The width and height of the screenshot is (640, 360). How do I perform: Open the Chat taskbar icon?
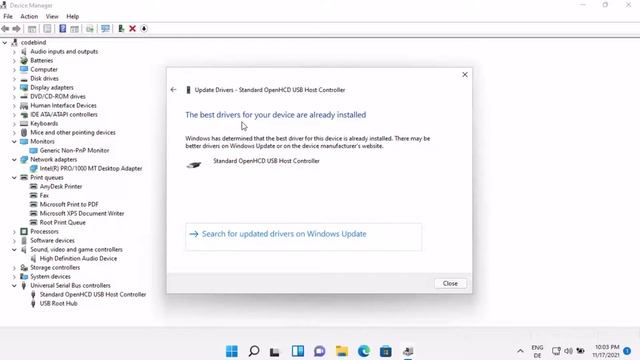point(320,351)
